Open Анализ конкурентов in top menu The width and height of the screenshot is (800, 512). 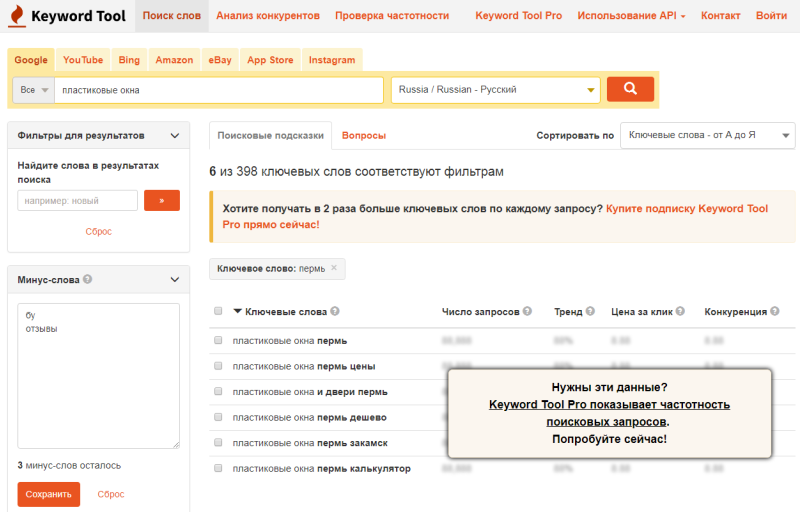(x=268, y=16)
